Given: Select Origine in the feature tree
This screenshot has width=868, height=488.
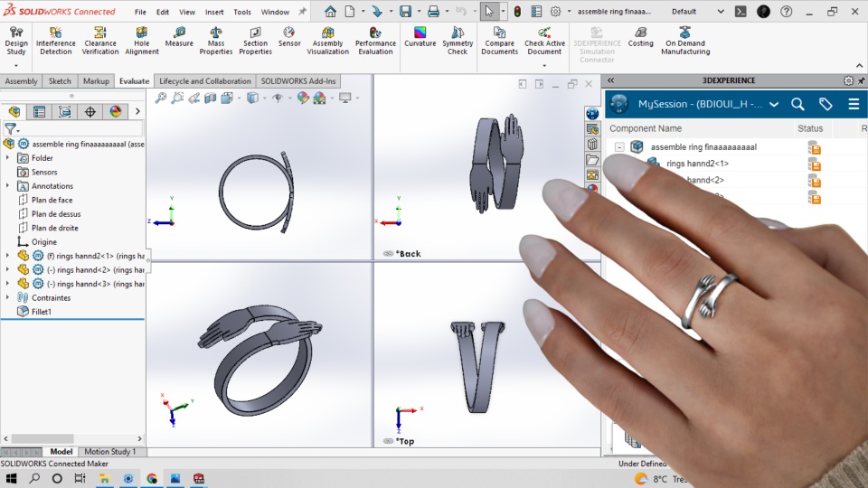Looking at the screenshot, I should [44, 242].
